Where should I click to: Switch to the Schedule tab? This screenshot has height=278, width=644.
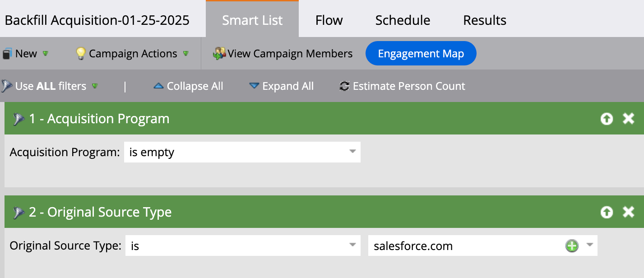click(x=402, y=19)
